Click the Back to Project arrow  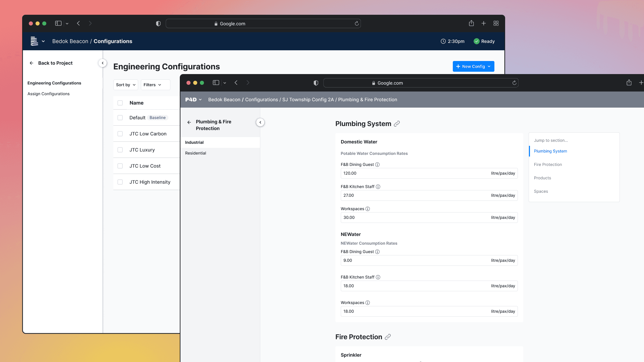[31, 63]
